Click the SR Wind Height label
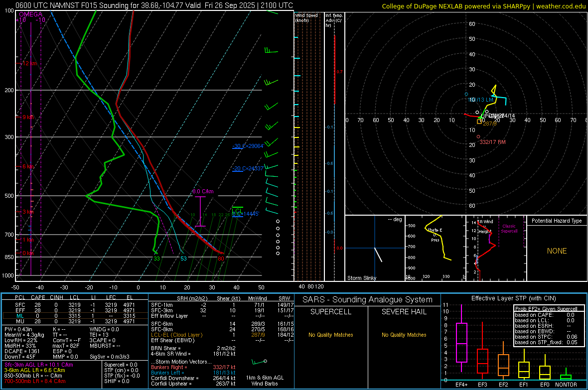The width and height of the screenshot is (588, 390). (x=485, y=227)
